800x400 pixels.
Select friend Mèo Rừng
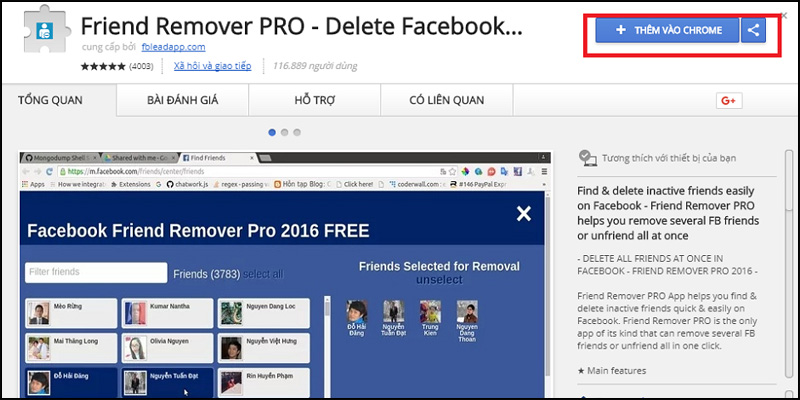click(x=71, y=313)
